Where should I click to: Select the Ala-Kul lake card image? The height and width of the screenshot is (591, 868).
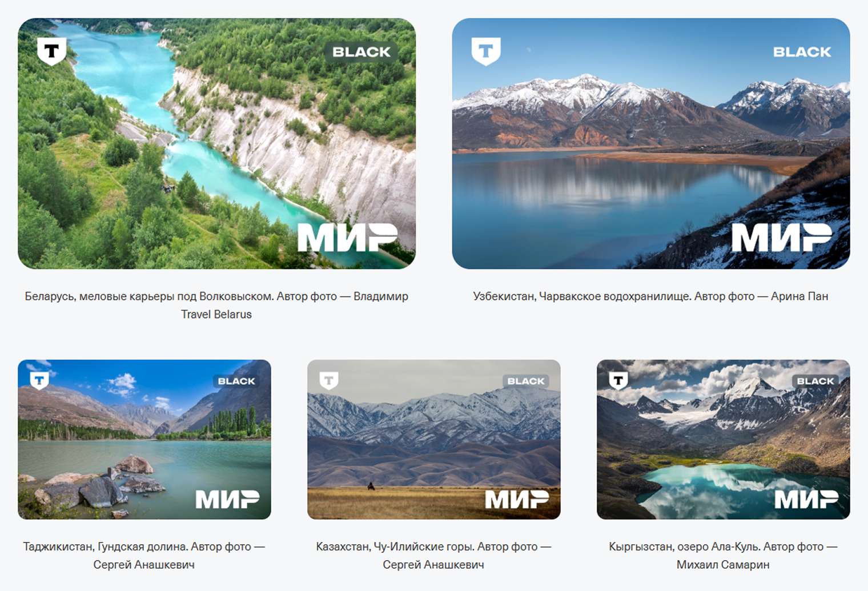tap(724, 439)
